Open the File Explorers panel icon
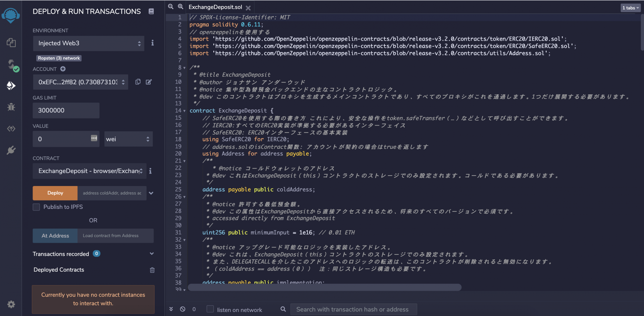 11,43
